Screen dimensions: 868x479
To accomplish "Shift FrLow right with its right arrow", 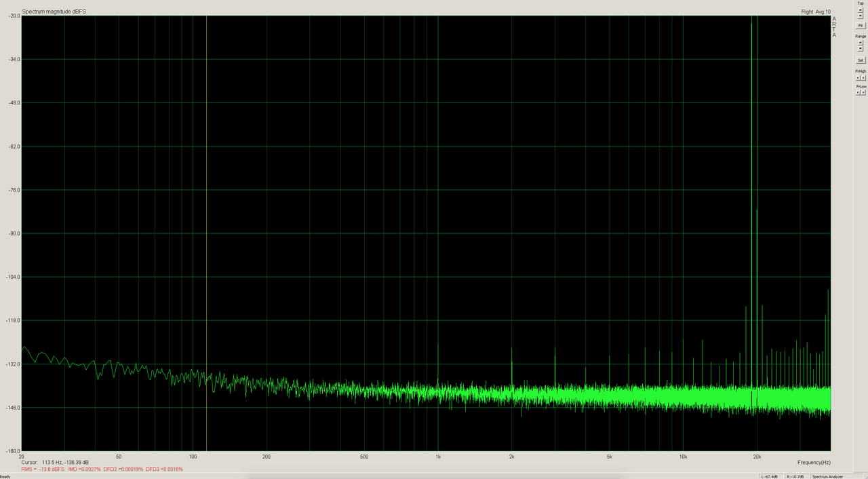I will [863, 93].
